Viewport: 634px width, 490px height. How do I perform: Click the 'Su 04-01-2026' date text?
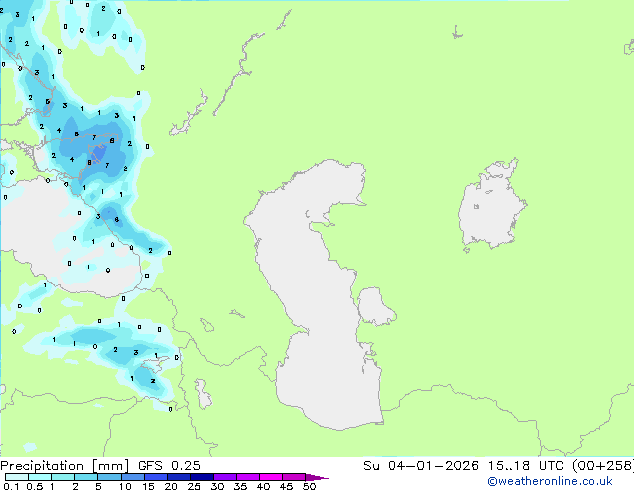click(x=421, y=466)
